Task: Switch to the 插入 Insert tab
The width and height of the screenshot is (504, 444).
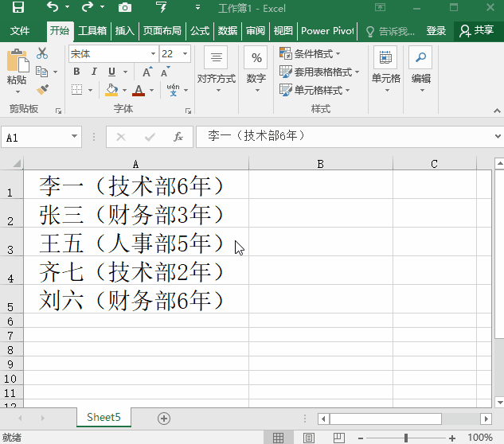Action: coord(125,31)
